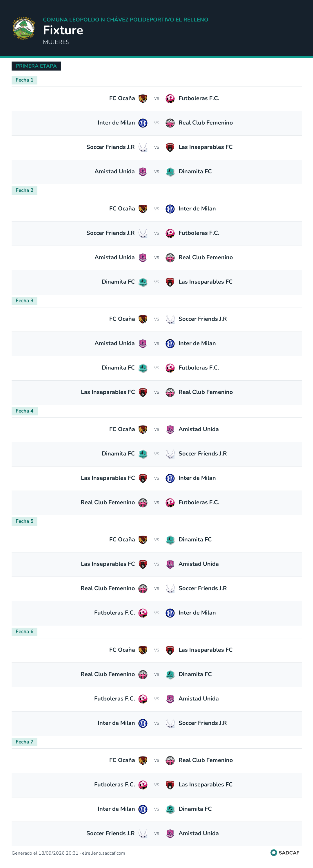Click FC Ocaña vs Inter de Milan match row
The width and height of the screenshot is (313, 868).
point(156,209)
